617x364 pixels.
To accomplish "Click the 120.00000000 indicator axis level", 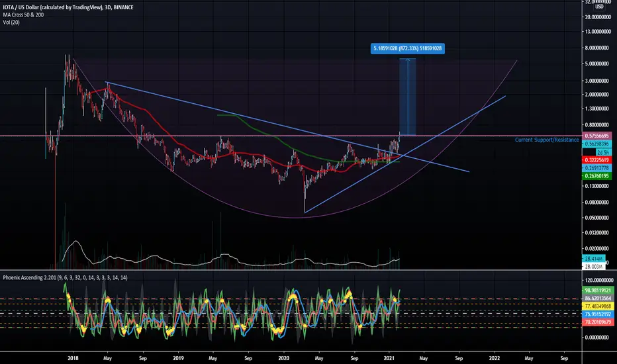I will click(x=599, y=280).
